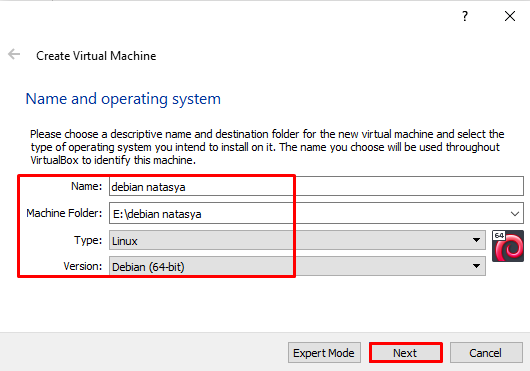Image resolution: width=530 pixels, height=371 pixels.
Task: Click the Debian 64-bit OS logo icon
Action: (508, 246)
